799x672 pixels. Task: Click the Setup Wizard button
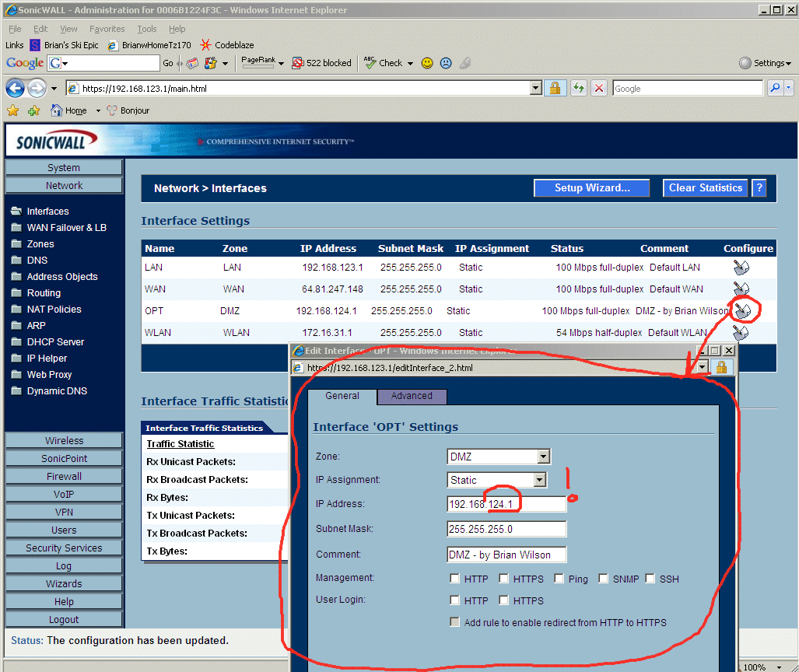tap(591, 187)
